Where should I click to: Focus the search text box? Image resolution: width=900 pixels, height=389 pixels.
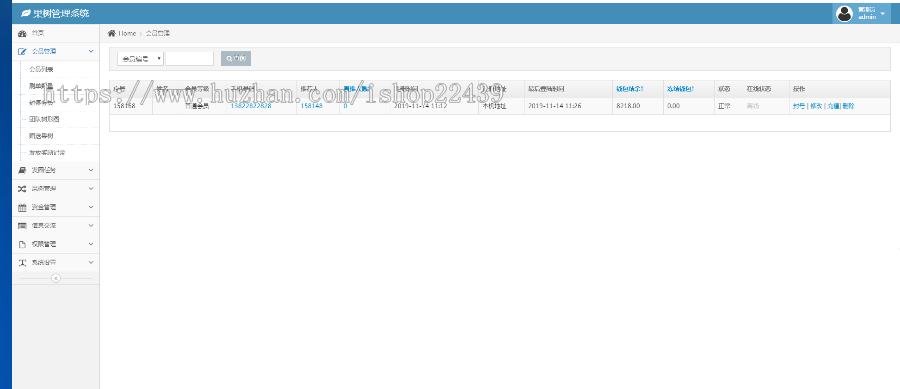pyautogui.click(x=189, y=59)
